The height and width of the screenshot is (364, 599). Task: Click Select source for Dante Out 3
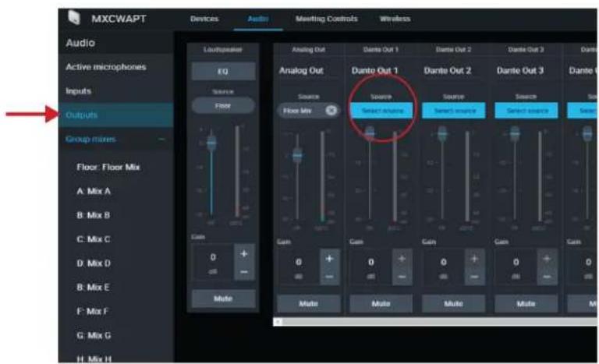click(526, 111)
